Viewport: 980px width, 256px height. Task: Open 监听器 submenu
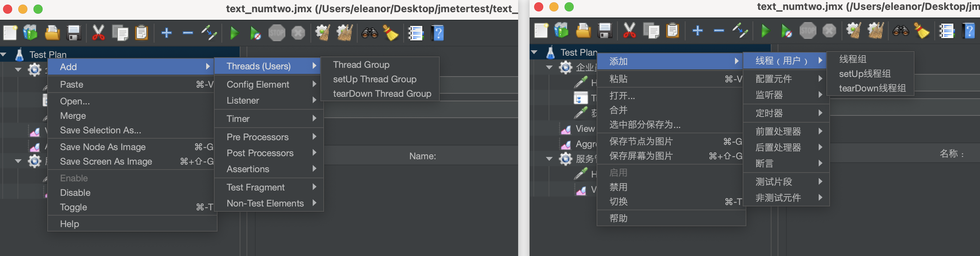786,95
